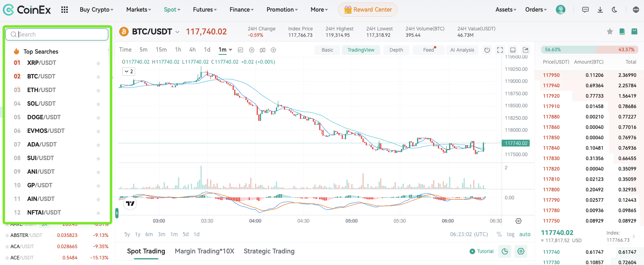This screenshot has width=644, height=265.
Task: Open the green shopping bag icon
Action: pyautogui.click(x=634, y=31)
